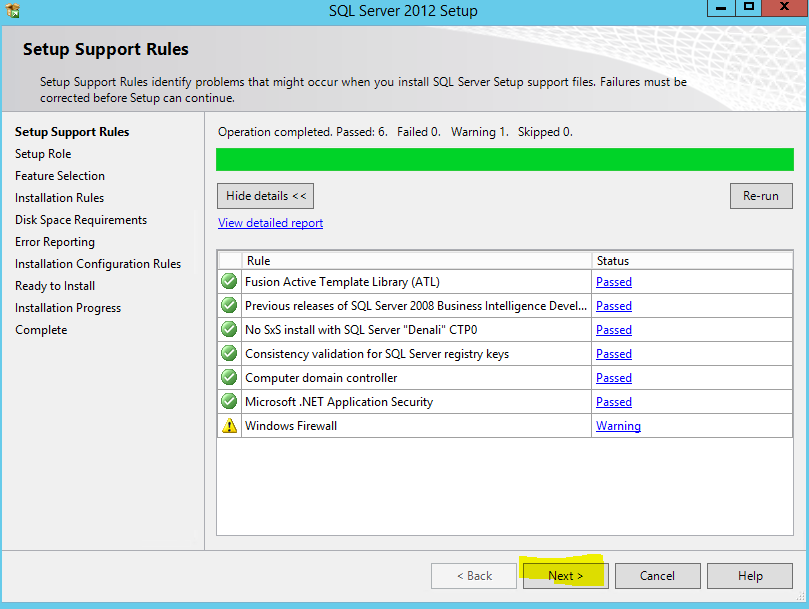Collapse details with Hide details button

pyautogui.click(x=265, y=196)
